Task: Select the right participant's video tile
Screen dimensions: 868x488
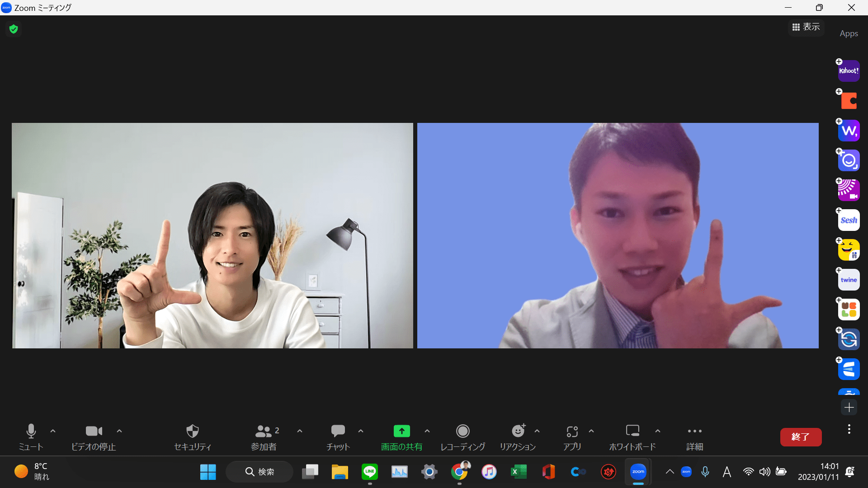Action: [x=618, y=235]
